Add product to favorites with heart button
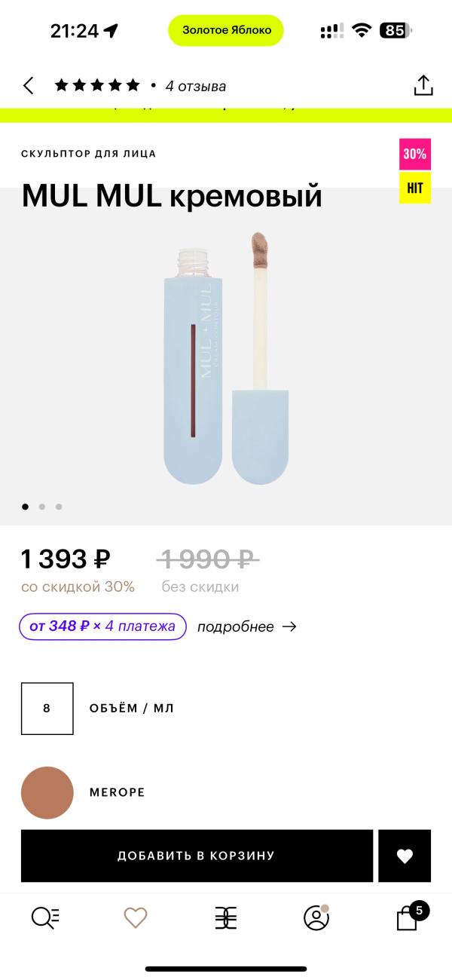This screenshot has width=452, height=980. [405, 856]
